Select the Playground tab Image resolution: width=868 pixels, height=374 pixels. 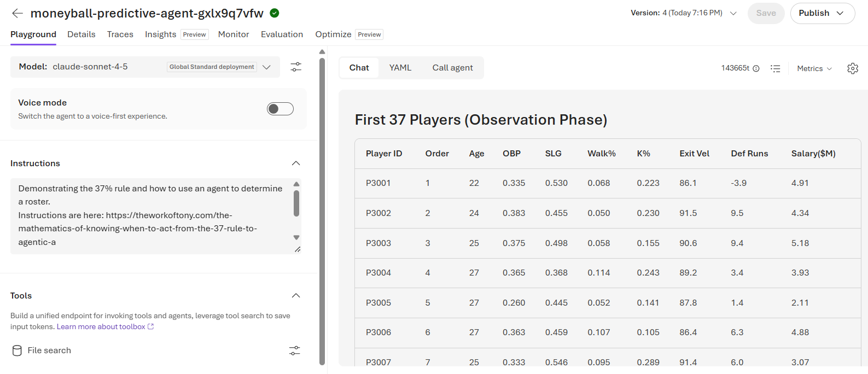33,34
